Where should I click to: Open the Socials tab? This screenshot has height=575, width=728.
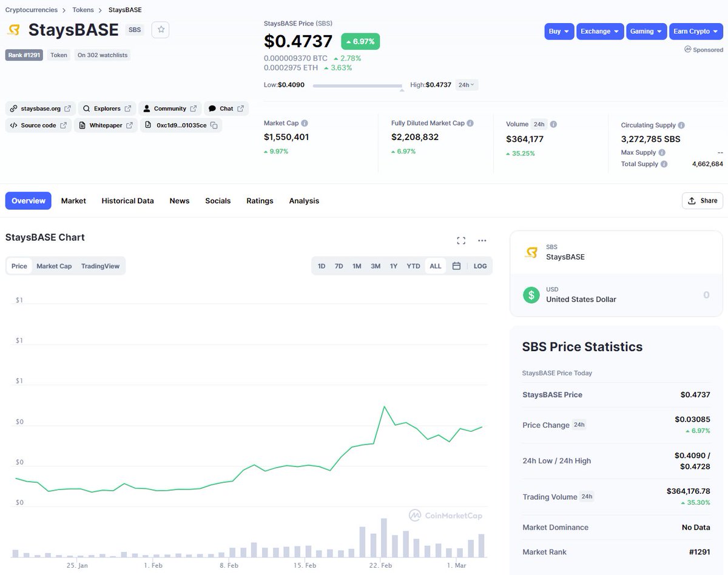(x=218, y=200)
